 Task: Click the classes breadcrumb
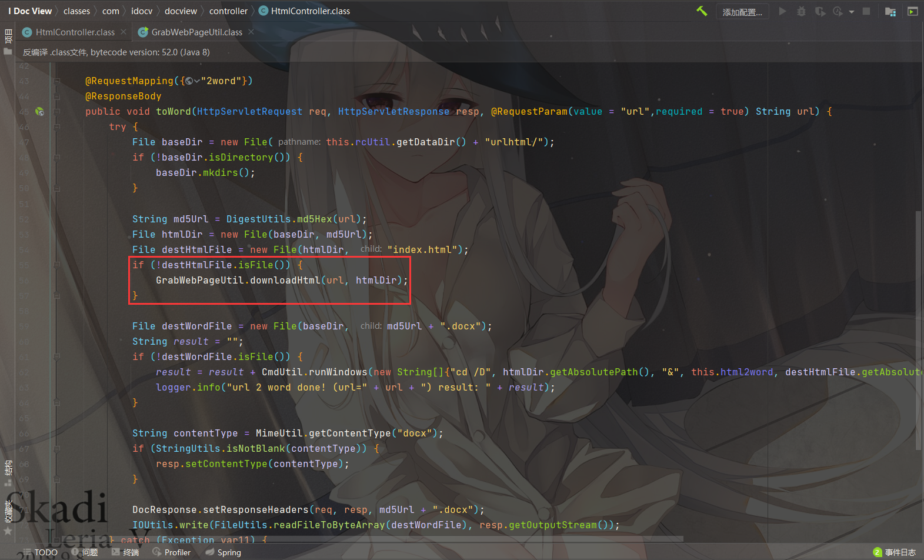pyautogui.click(x=76, y=11)
